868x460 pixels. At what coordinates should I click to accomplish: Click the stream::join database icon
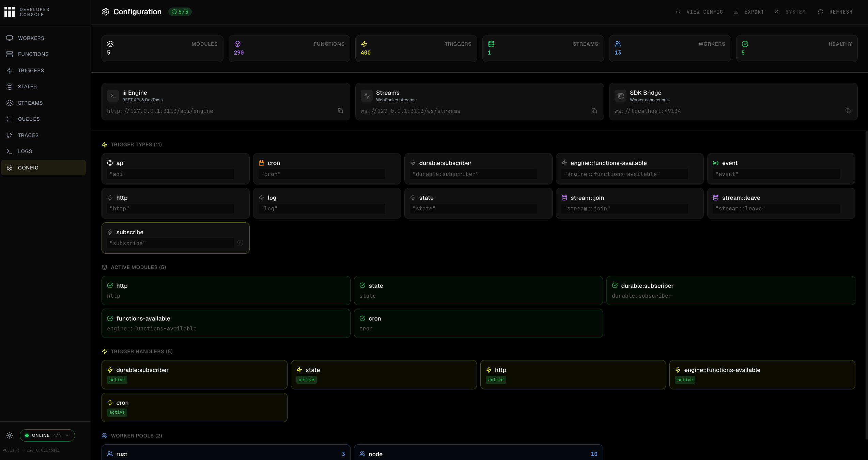(x=564, y=198)
